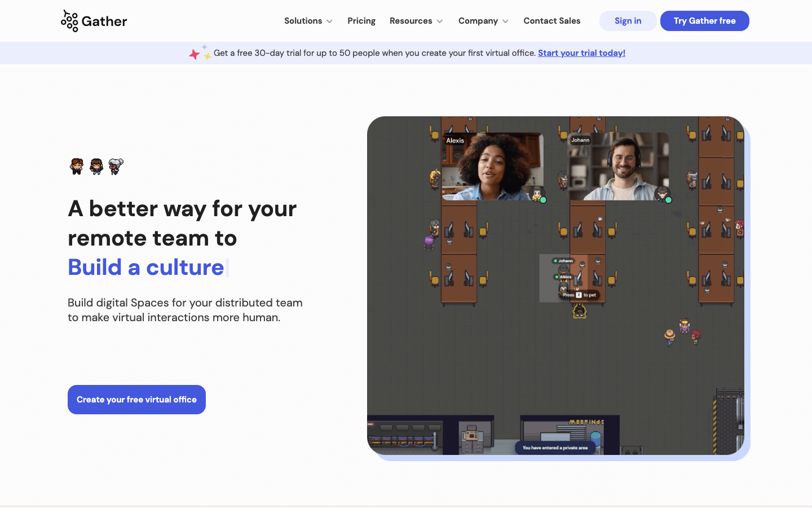Click the gray-haired pixel avatar
The height and width of the screenshot is (508, 812).
click(116, 167)
